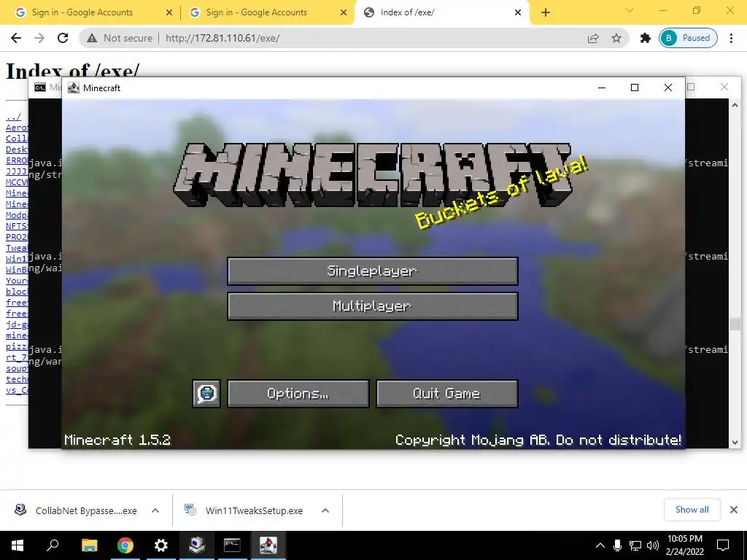Open the volume control tray icon
This screenshot has width=747, height=560.
653,545
